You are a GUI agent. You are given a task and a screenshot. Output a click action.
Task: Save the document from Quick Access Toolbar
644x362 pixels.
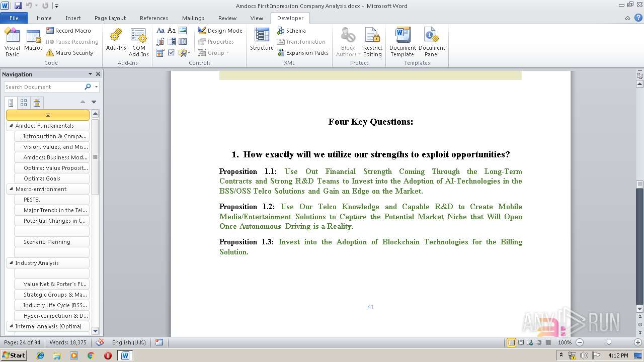pyautogui.click(x=18, y=6)
